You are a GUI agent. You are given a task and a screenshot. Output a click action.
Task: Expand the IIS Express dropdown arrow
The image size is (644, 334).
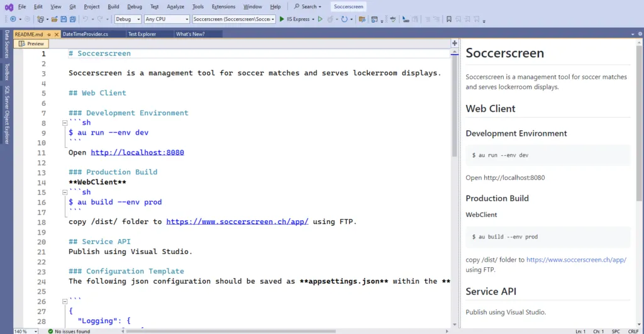tap(313, 19)
